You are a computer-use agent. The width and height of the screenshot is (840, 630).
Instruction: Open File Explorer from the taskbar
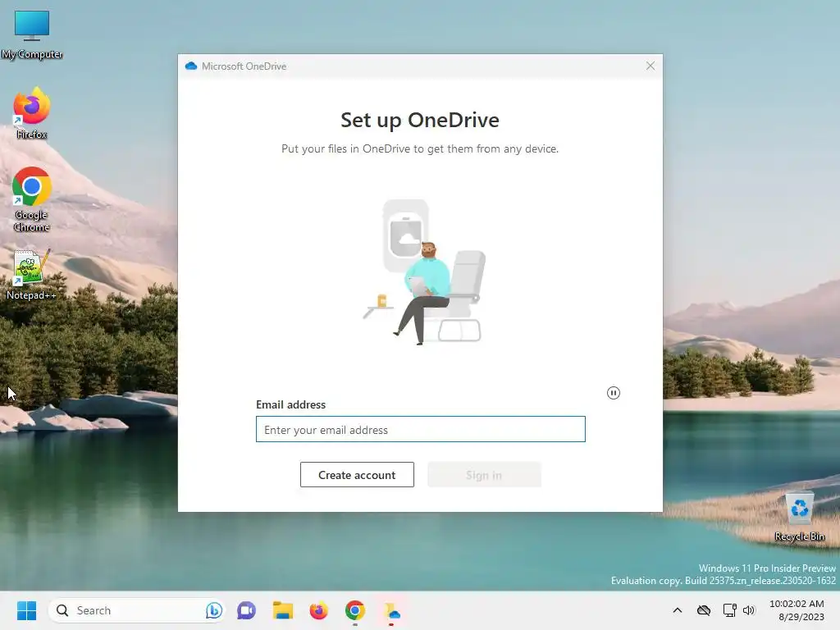tap(283, 610)
